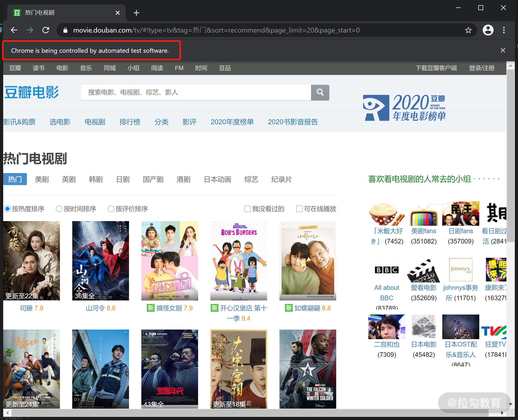The image size is (518, 420).
Task: Open the Falcon and Winter Soldier poster
Action: pos(308,369)
